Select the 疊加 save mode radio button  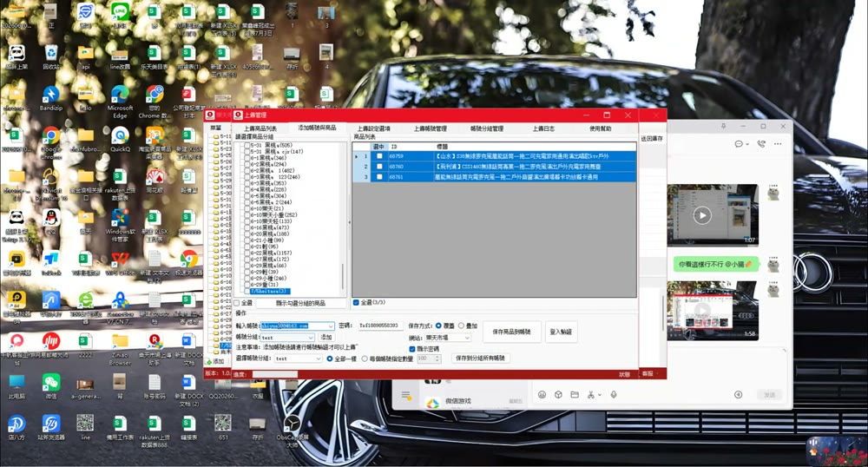[x=461, y=326]
